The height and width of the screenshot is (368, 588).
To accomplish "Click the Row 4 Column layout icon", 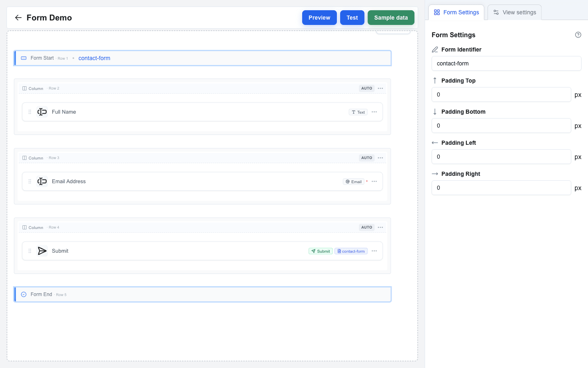I will [x=24, y=227].
